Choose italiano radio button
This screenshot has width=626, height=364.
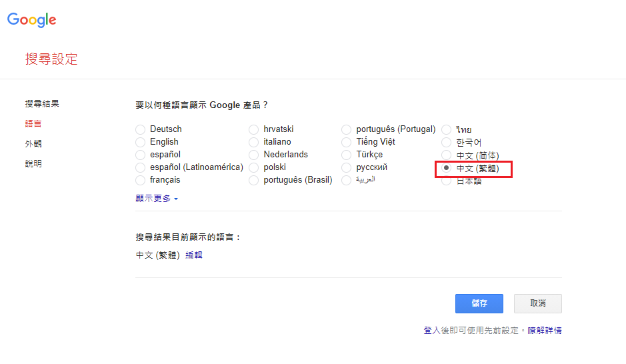(253, 142)
